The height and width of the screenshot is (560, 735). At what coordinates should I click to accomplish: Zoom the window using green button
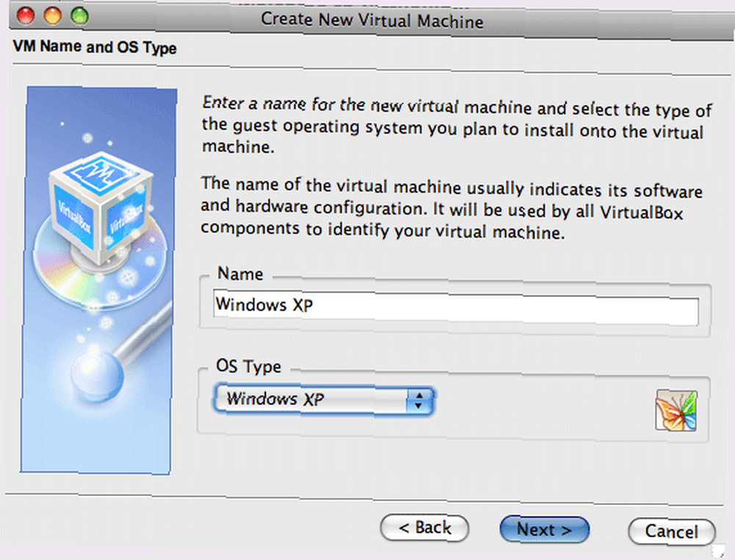(79, 15)
